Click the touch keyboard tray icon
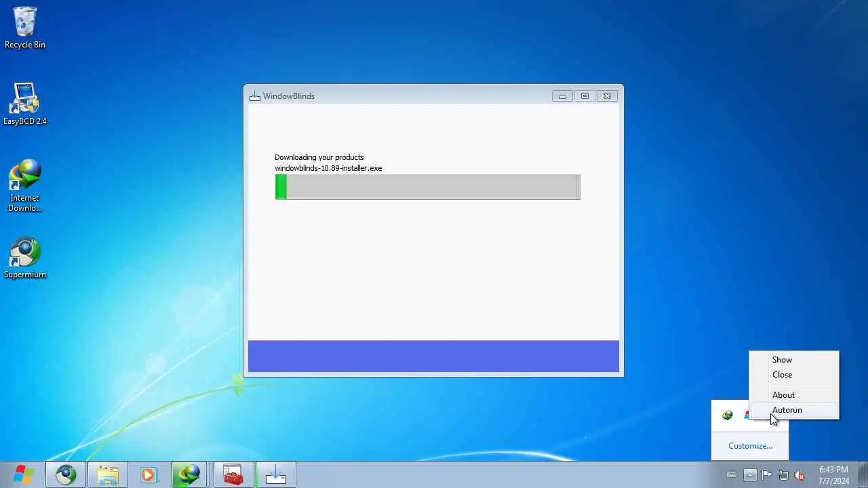The height and width of the screenshot is (488, 868). click(x=731, y=475)
